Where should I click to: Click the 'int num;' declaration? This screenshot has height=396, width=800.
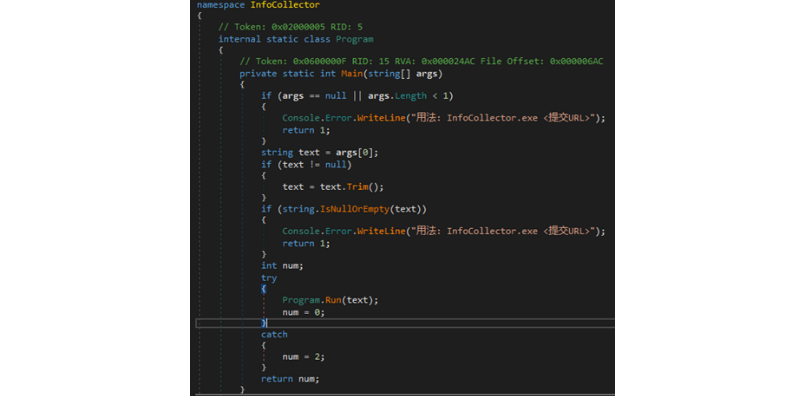tap(282, 265)
